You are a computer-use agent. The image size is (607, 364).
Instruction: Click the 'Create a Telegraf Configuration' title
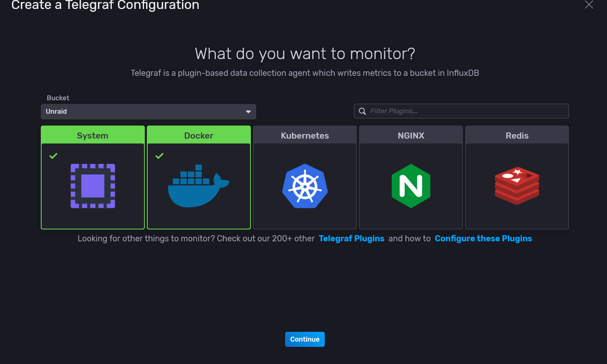pyautogui.click(x=105, y=5)
